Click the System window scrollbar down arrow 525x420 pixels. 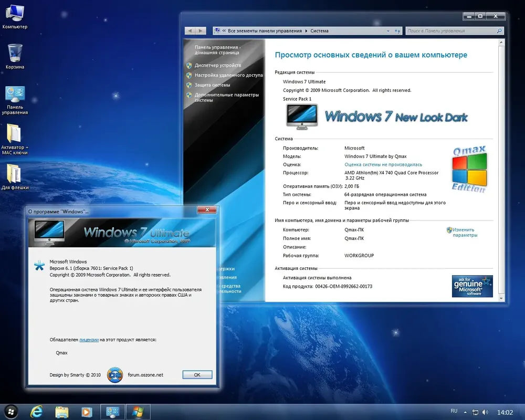501,298
